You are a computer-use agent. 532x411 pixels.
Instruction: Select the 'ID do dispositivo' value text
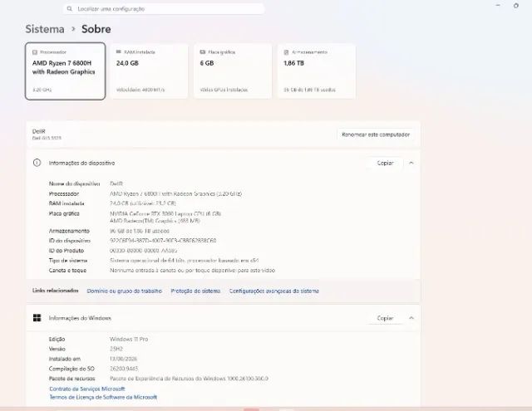(x=163, y=241)
